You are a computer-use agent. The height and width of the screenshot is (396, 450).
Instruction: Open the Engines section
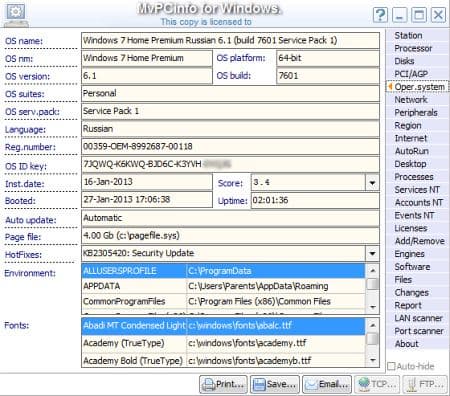click(409, 254)
